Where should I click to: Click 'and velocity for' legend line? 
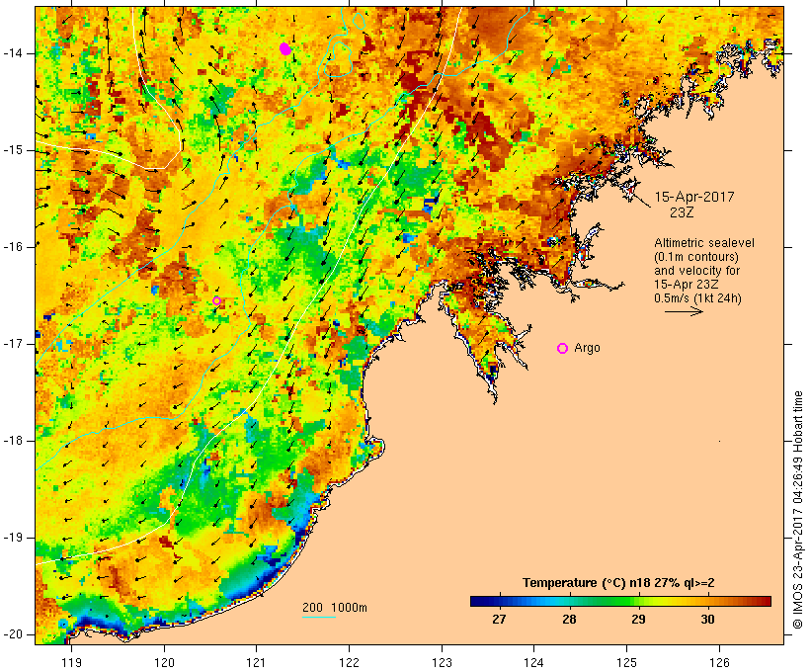click(x=696, y=271)
